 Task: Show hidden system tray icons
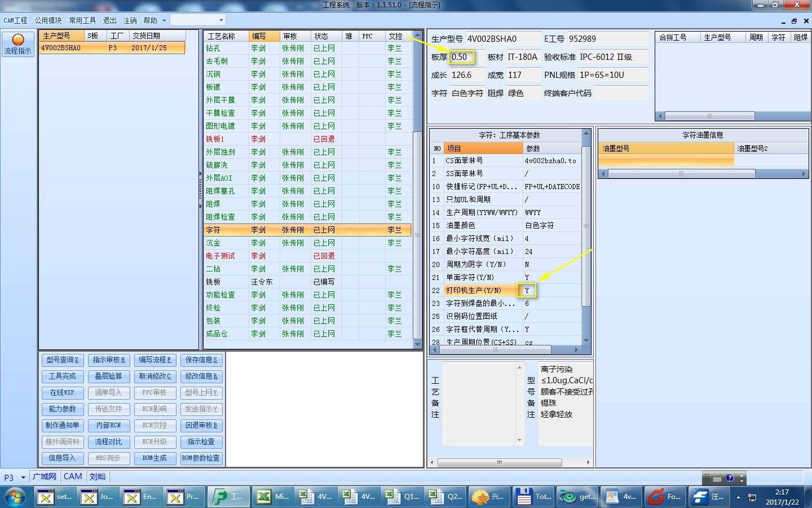pos(738,497)
